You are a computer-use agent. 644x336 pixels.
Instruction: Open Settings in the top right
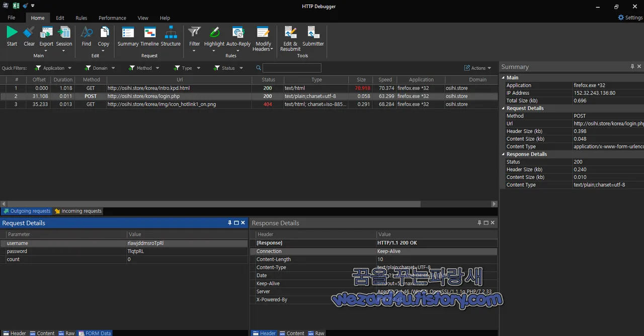(630, 18)
